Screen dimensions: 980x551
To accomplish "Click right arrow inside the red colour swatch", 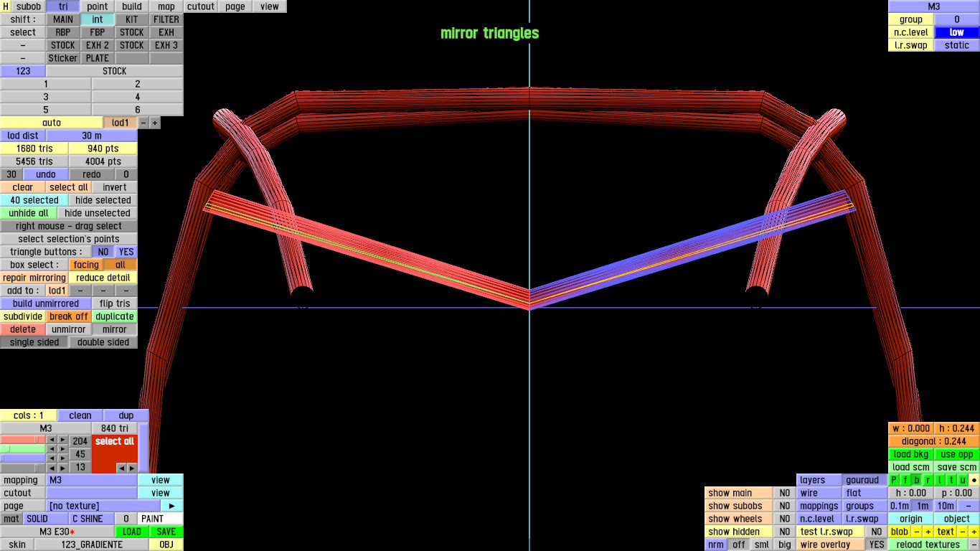I will [x=131, y=468].
